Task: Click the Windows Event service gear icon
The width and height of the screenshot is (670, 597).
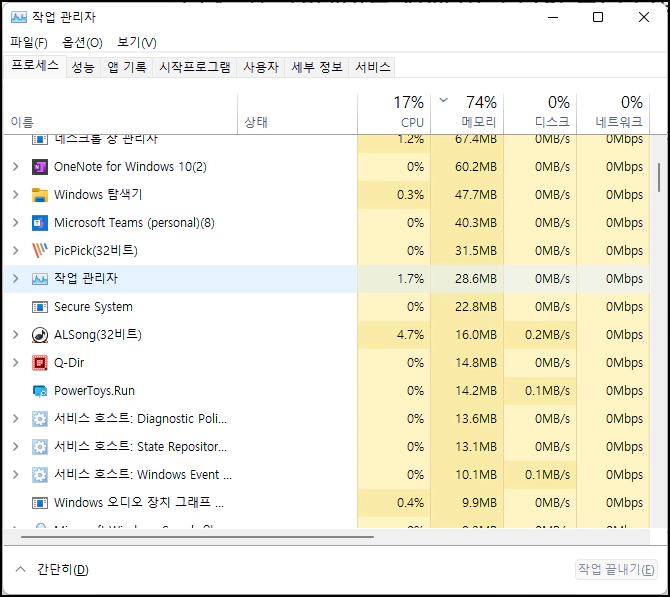Action: coord(40,475)
